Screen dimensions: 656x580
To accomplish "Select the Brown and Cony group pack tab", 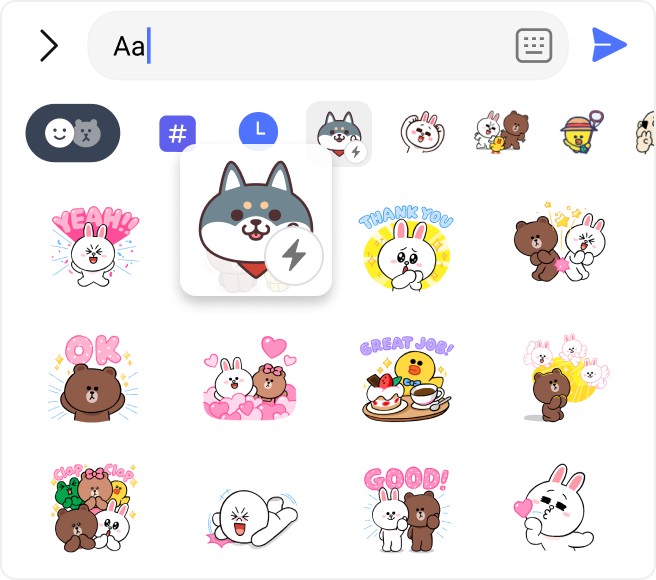I will (x=502, y=131).
